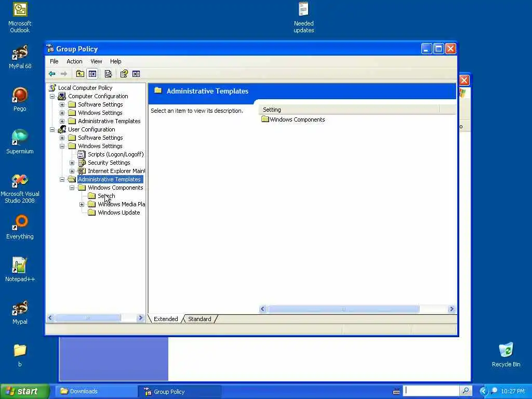Viewport: 532px width, 399px height.
Task: Open the MyPal 68 desktop shortcut
Action: pyautogui.click(x=20, y=57)
